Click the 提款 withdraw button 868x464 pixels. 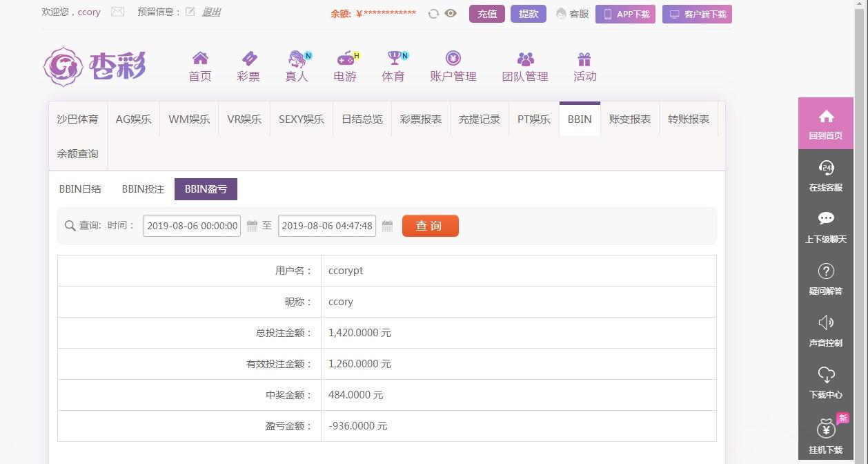coord(529,14)
